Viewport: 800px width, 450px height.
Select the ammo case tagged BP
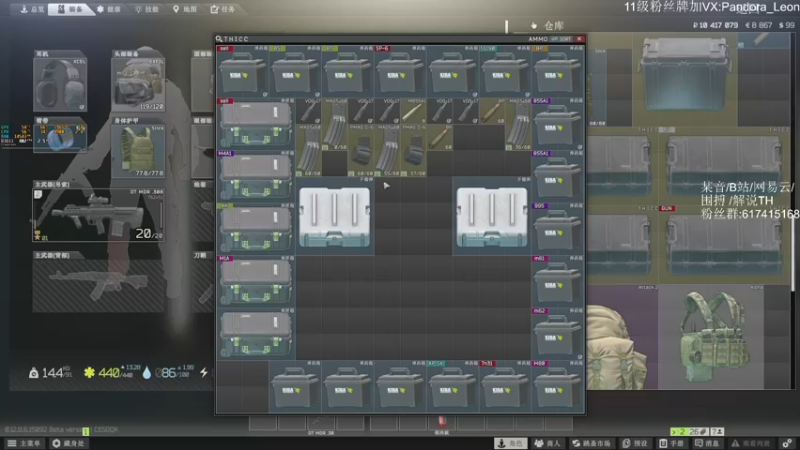tap(557, 71)
